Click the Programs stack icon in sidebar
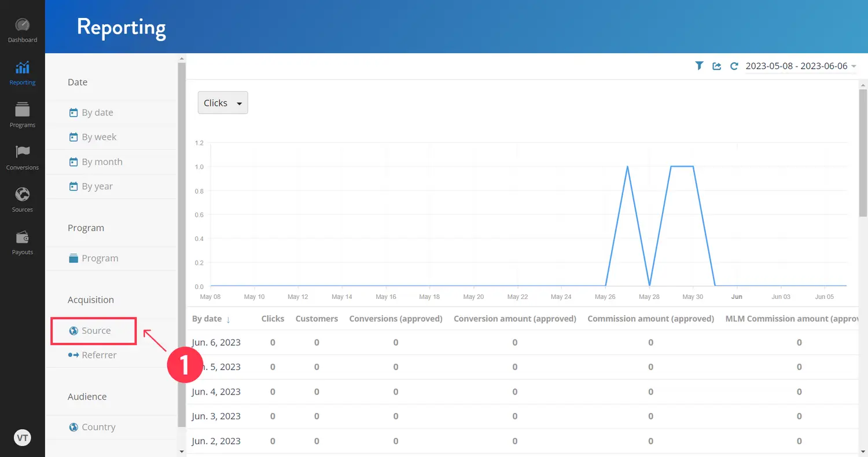 point(22,110)
